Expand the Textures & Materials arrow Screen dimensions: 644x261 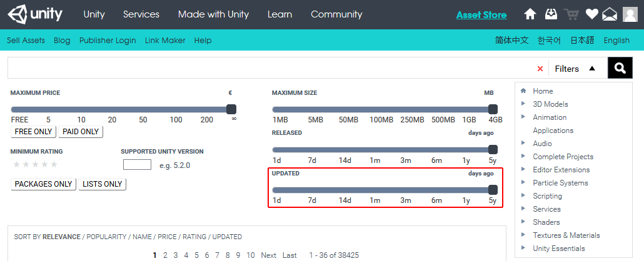pos(523,235)
